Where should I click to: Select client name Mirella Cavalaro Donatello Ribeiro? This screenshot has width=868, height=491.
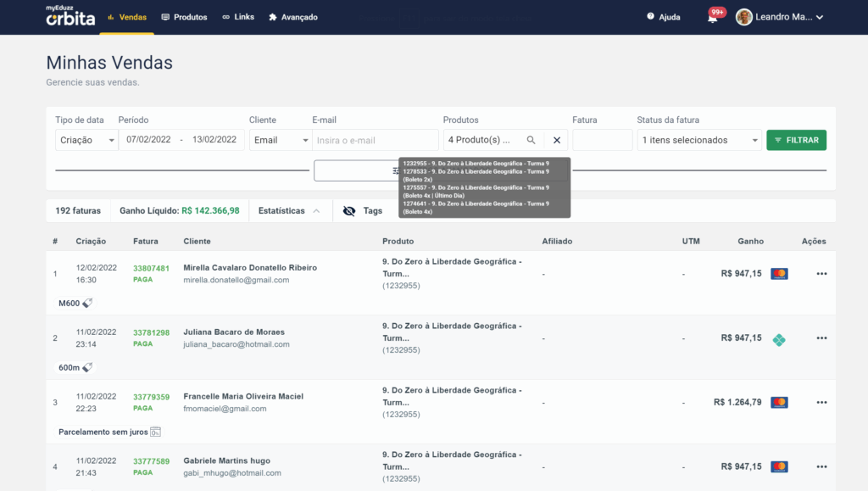250,267
